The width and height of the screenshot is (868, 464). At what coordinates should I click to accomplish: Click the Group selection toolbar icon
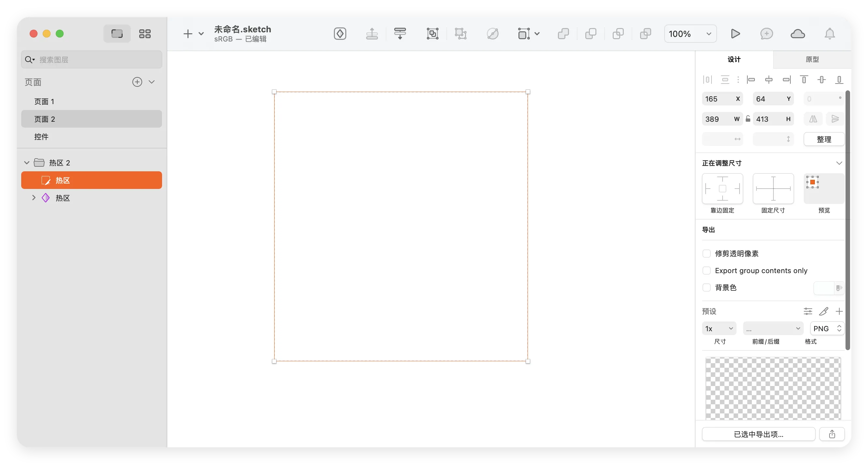pos(432,34)
